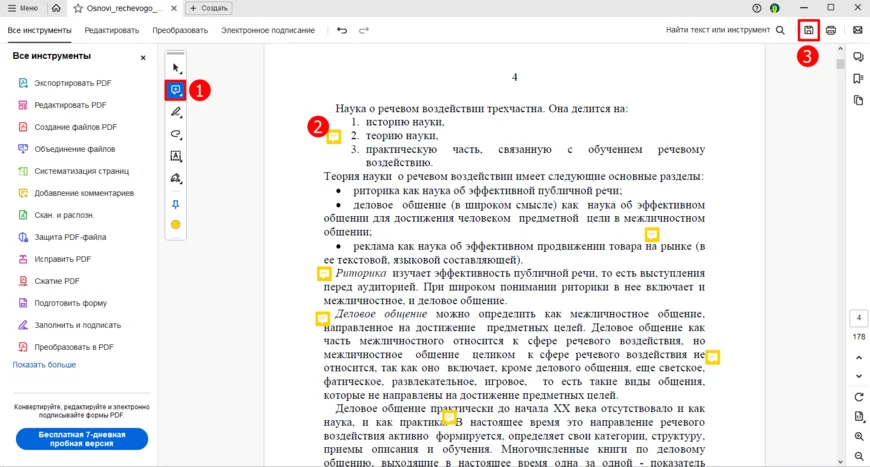Open sticky note beside 'теорию науки'
This screenshot has height=467, width=870.
point(333,136)
